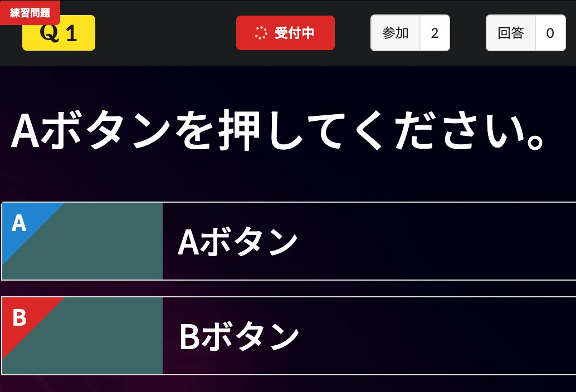The height and width of the screenshot is (392, 576).
Task: Click the yellow Q1 question number badge
Action: pos(58,33)
